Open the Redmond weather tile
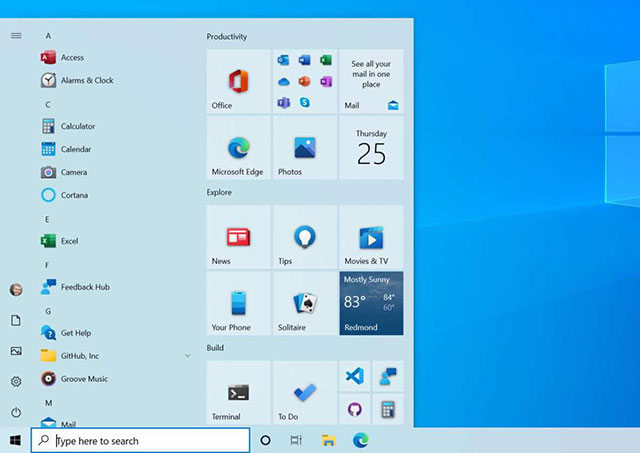 point(371,303)
